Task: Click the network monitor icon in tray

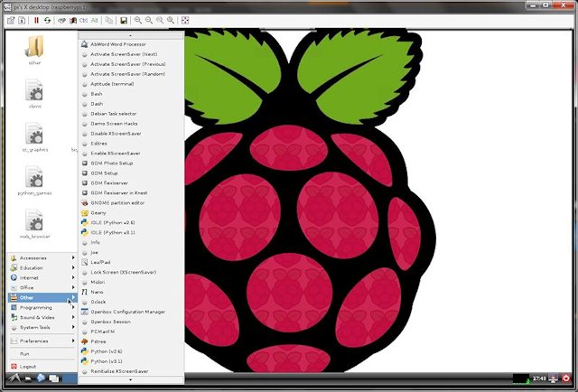Action: (x=553, y=378)
